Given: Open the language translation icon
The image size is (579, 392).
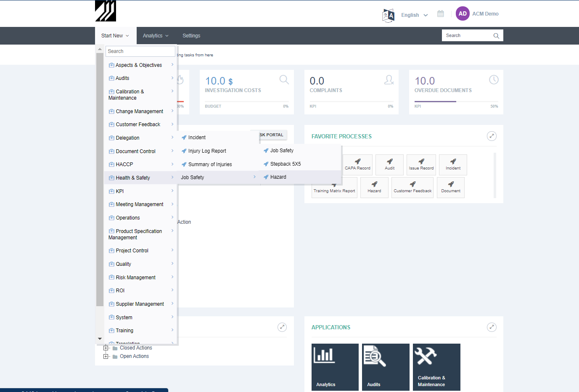Looking at the screenshot, I should (388, 16).
